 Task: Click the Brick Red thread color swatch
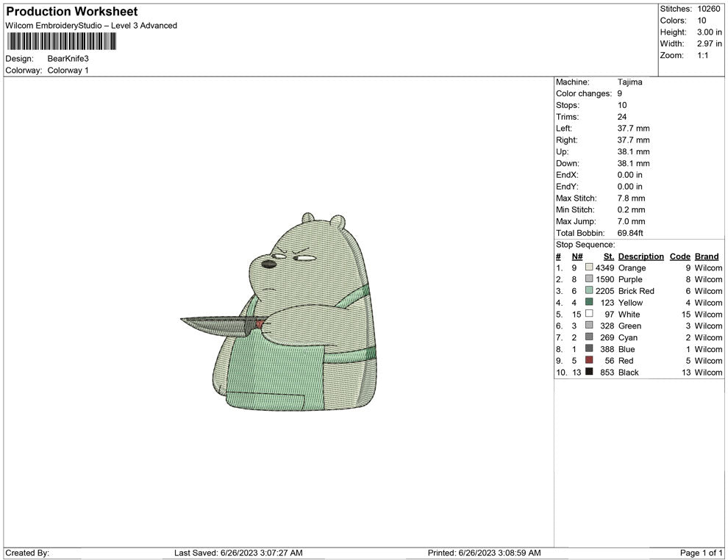coord(589,290)
